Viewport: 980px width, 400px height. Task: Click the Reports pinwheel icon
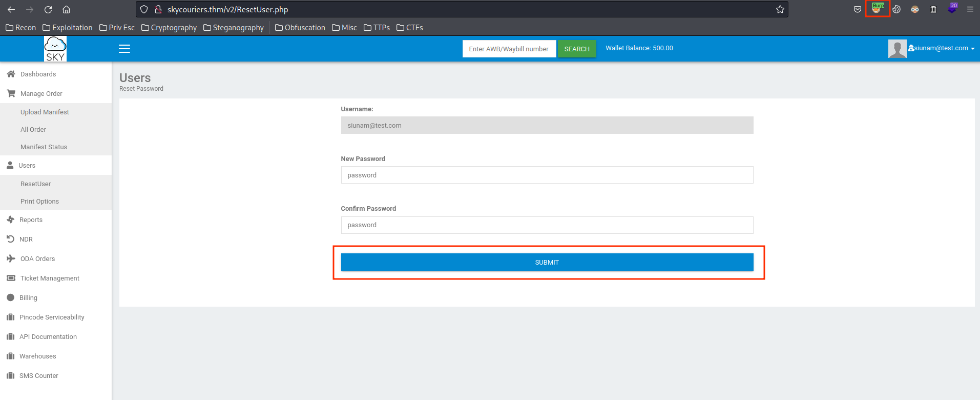[10, 219]
